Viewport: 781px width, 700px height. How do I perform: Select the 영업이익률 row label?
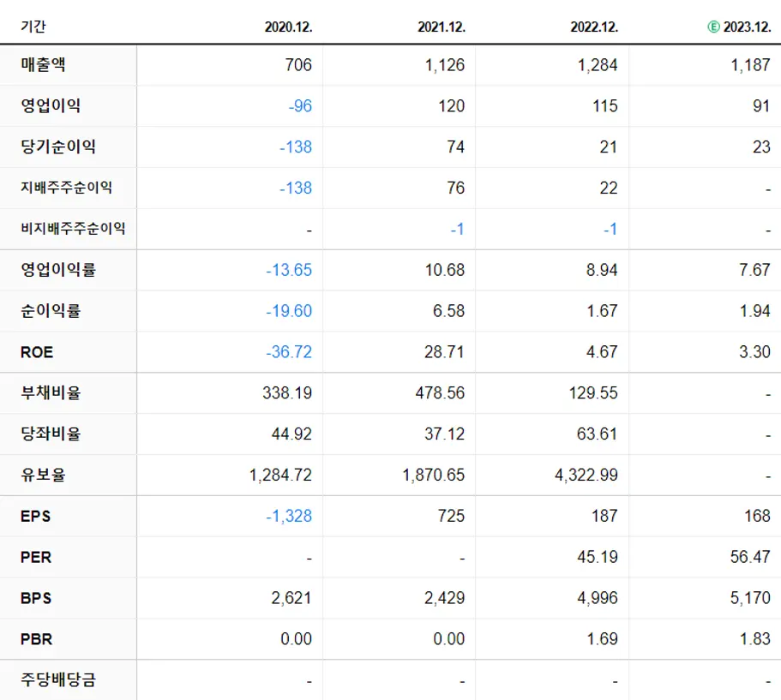[57, 270]
